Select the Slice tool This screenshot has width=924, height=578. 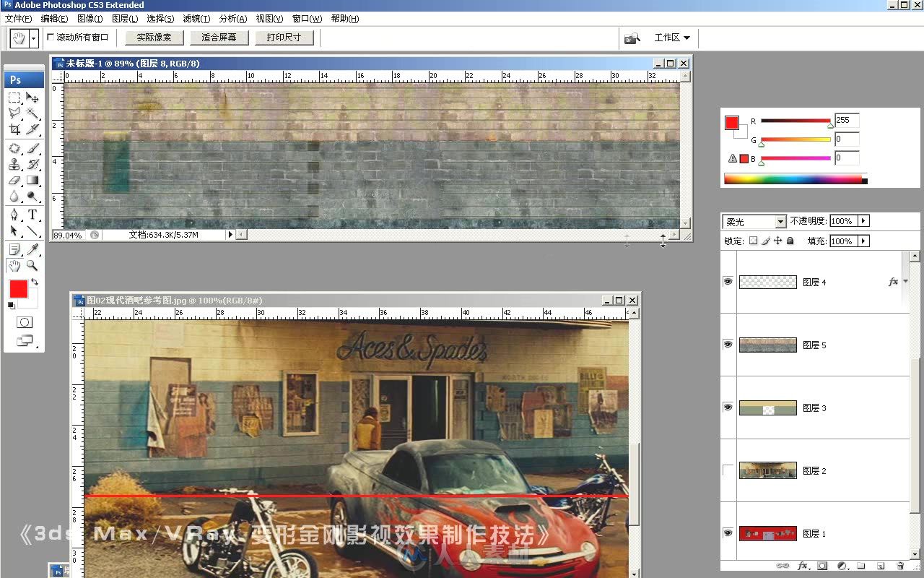pyautogui.click(x=32, y=129)
